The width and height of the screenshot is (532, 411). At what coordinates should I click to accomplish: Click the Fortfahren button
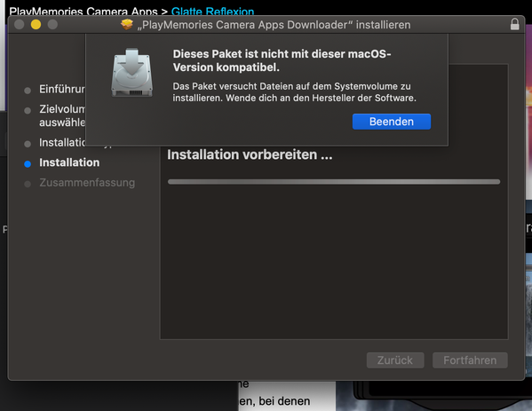point(470,360)
